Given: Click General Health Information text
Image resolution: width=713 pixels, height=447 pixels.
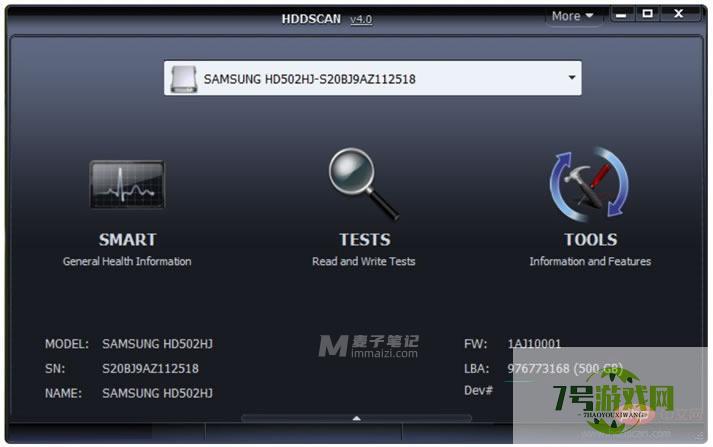Looking at the screenshot, I should (127, 261).
